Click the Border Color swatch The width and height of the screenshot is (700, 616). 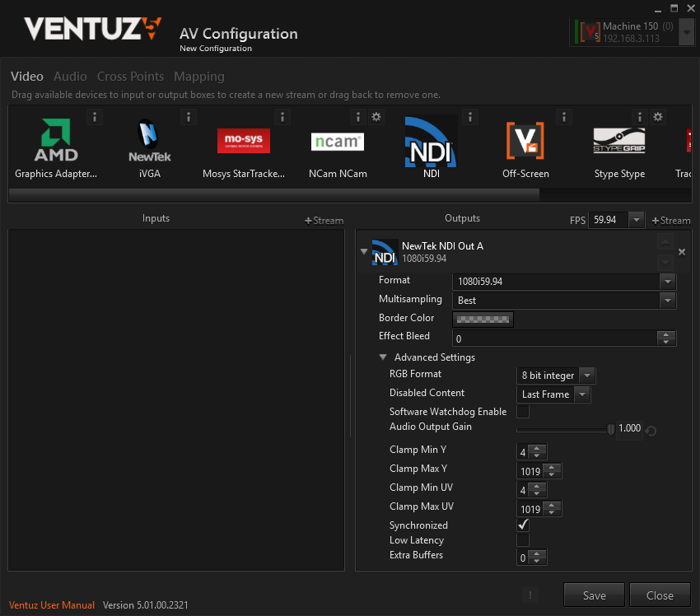tap(483, 319)
